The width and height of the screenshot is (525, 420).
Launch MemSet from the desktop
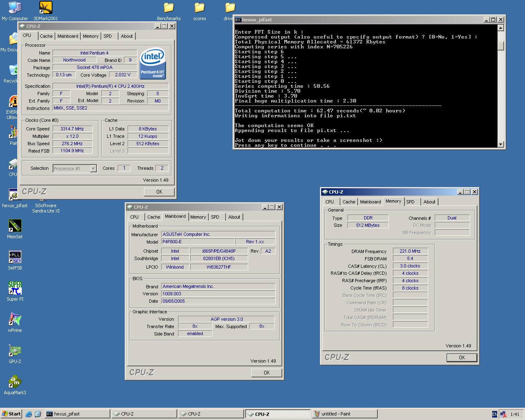coord(15,229)
